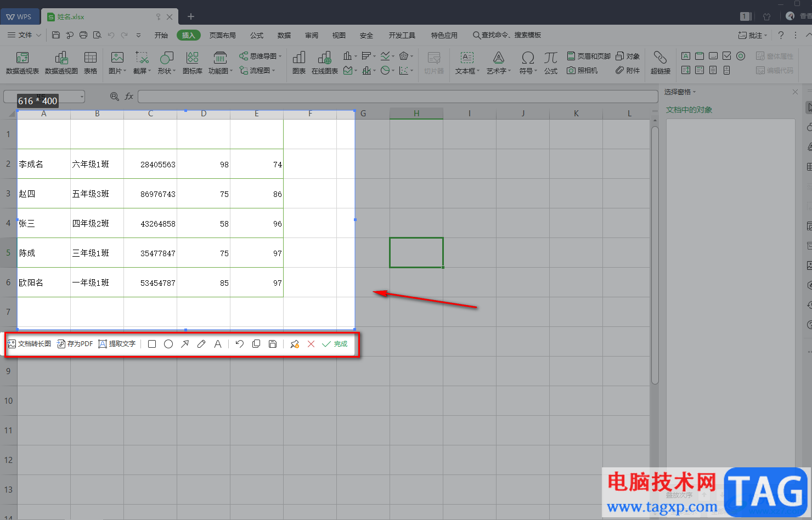The image size is (812, 520).
Task: Copy the screenshot to clipboard
Action: [x=256, y=344]
